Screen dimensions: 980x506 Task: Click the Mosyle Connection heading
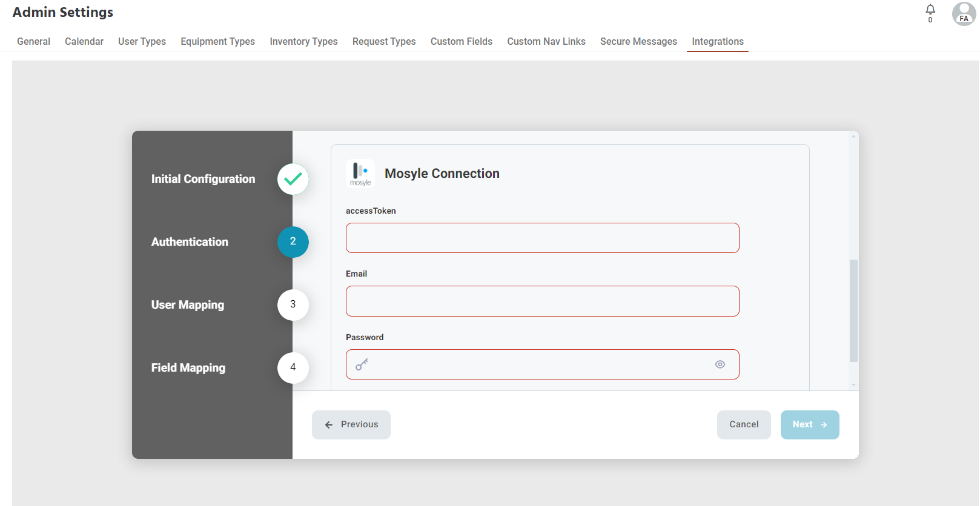click(442, 174)
